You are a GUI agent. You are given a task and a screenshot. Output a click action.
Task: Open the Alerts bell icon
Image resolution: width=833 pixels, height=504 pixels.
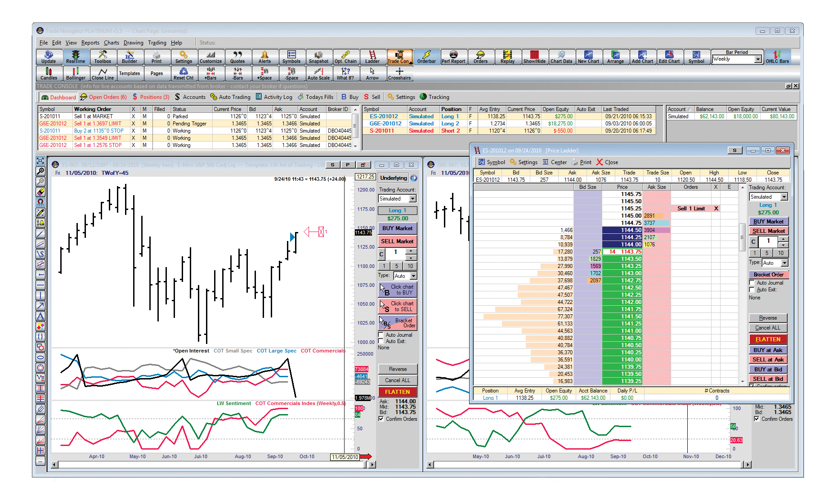pos(264,57)
